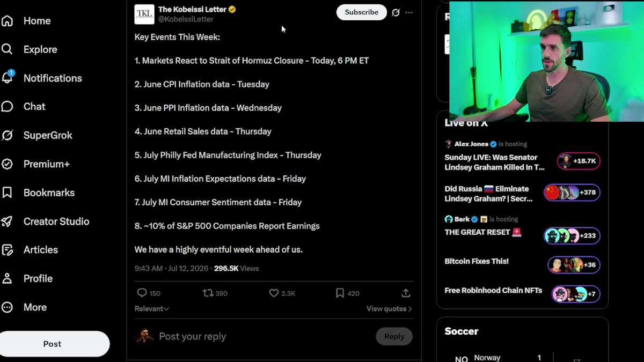Select Explore in the navigation menu
The height and width of the screenshot is (362, 644).
[x=40, y=49]
